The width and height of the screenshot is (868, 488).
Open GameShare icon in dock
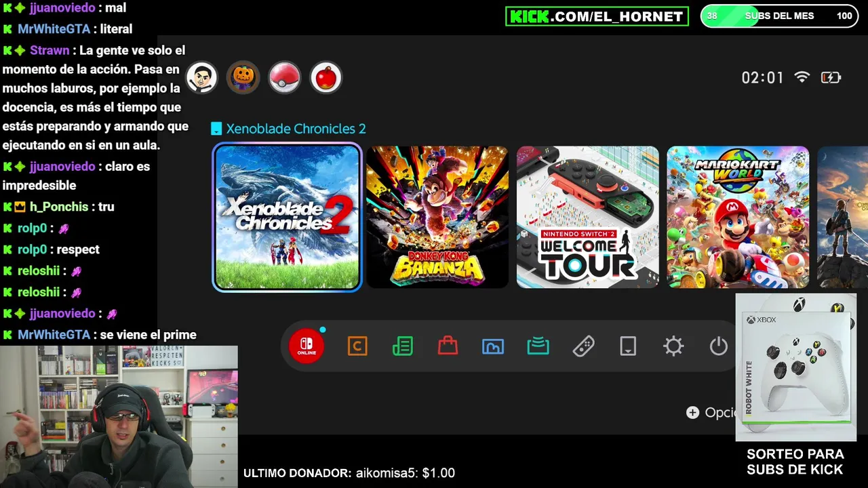[538, 346]
